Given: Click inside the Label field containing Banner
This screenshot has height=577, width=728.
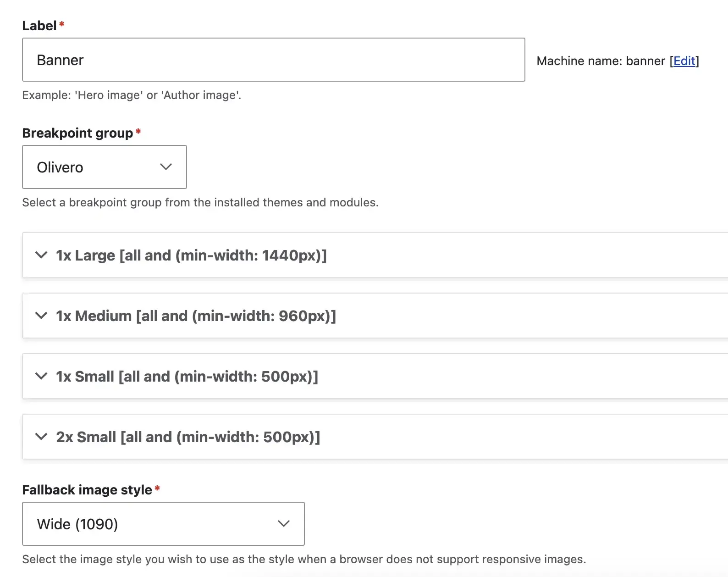Looking at the screenshot, I should click(273, 60).
